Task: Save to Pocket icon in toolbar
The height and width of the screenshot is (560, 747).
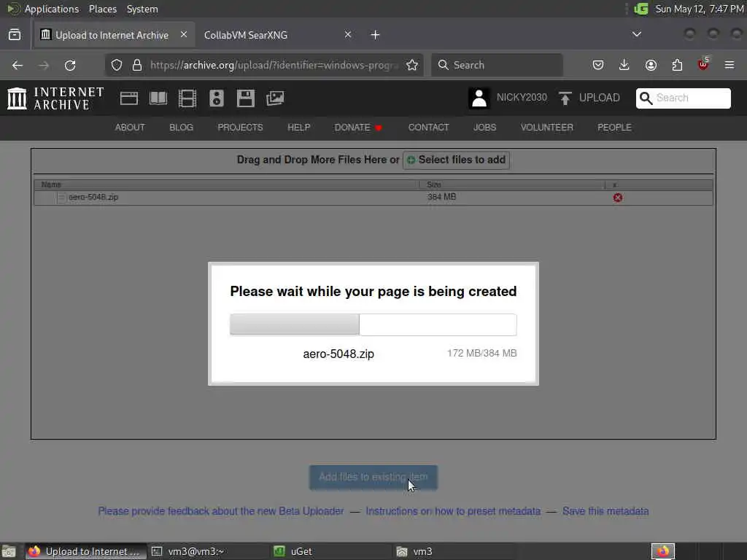Action: (598, 65)
